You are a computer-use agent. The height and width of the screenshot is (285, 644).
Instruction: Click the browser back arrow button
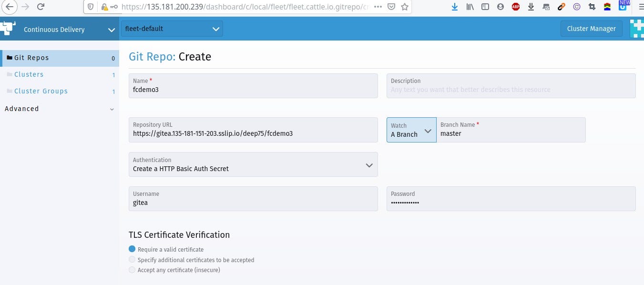(x=10, y=7)
